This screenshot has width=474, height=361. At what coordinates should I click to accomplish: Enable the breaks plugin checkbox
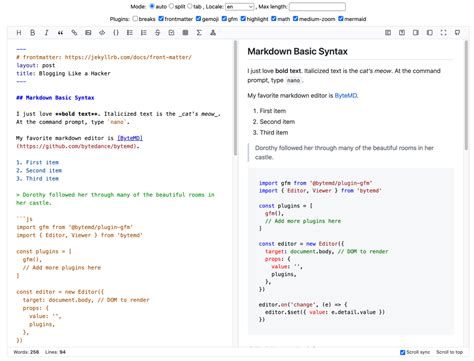coord(135,19)
